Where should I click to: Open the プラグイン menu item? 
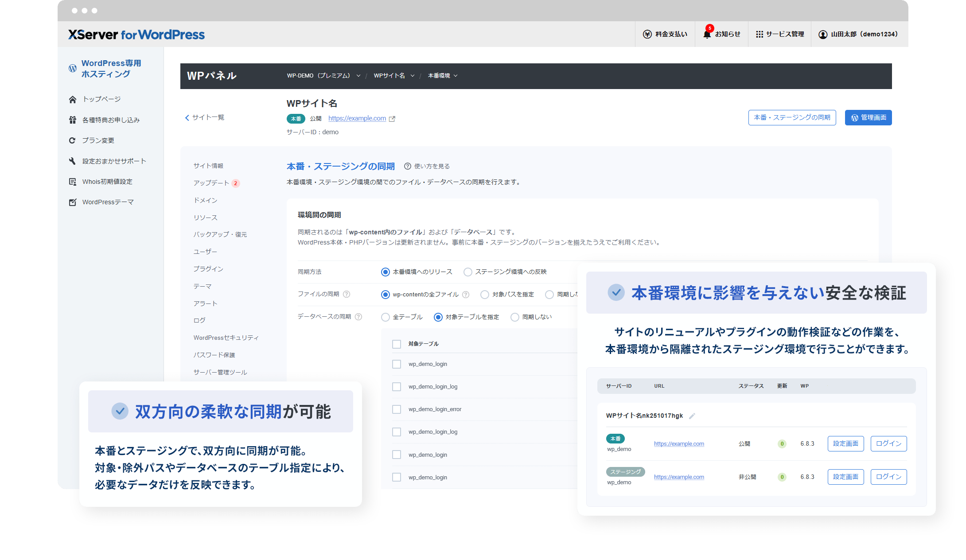point(208,269)
